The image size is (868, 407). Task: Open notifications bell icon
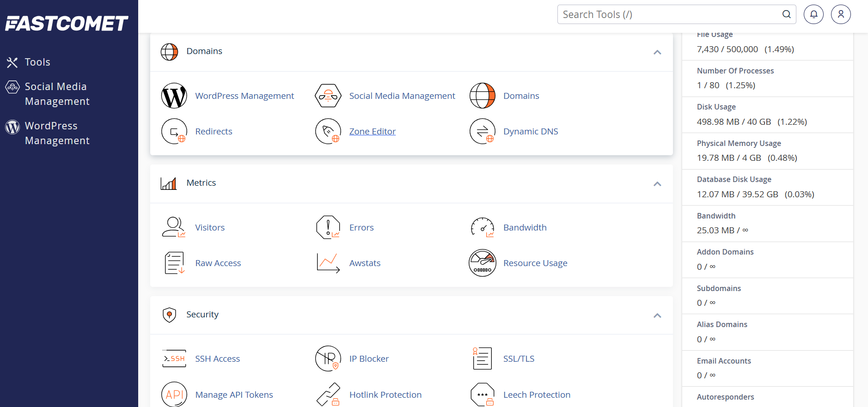[813, 14]
